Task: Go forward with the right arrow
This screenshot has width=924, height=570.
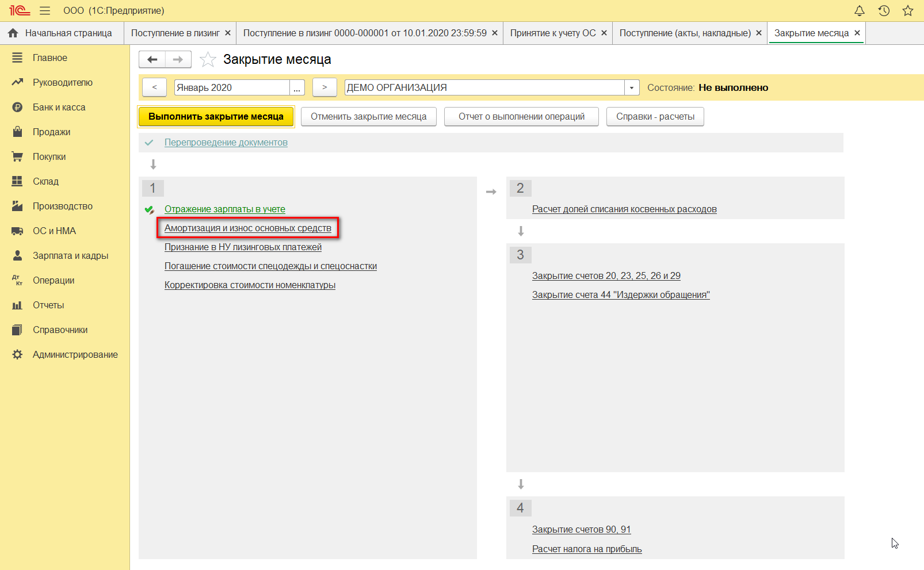Action: click(x=178, y=59)
